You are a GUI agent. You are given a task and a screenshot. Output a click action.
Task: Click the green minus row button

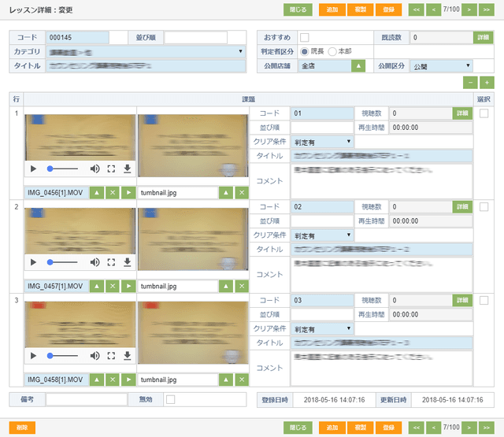pos(470,83)
